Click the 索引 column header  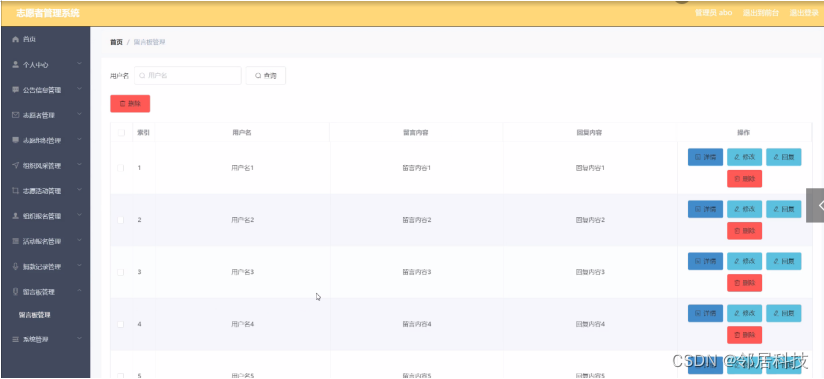143,133
